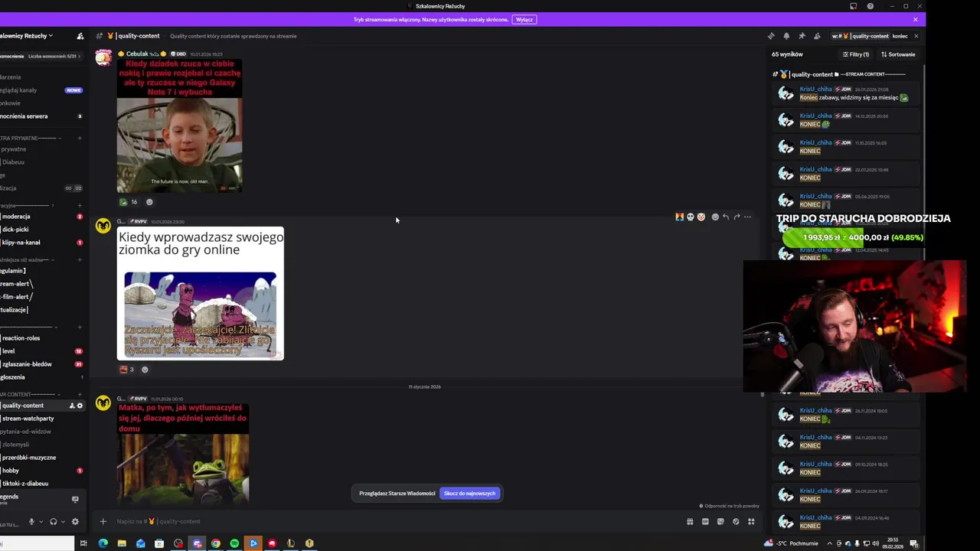Open KONIEC search result dated 22.01.2025

point(846,174)
